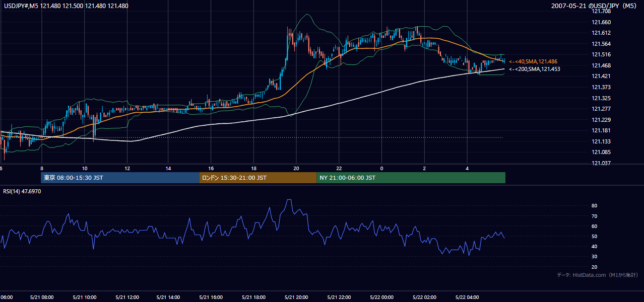Click hour label 16 under the price chart
The height and width of the screenshot is (302, 644).
pos(211,169)
